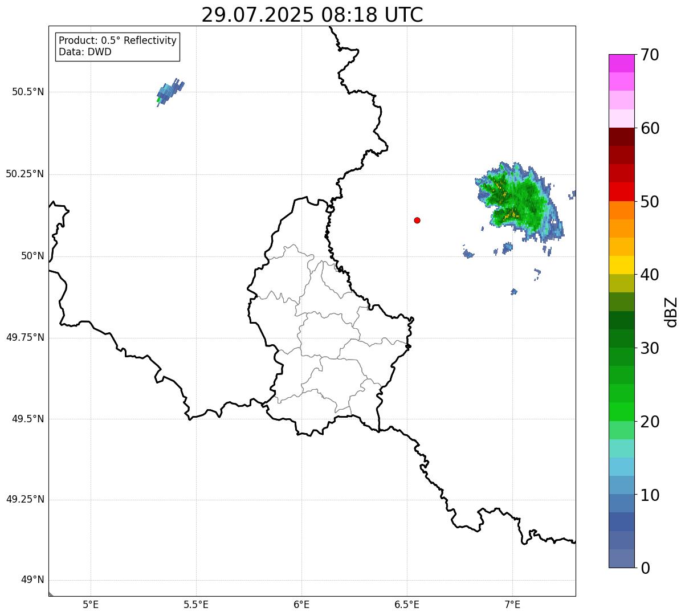Click the "50°N" latitude label
The height and width of the screenshot is (616, 685).
click(x=32, y=256)
